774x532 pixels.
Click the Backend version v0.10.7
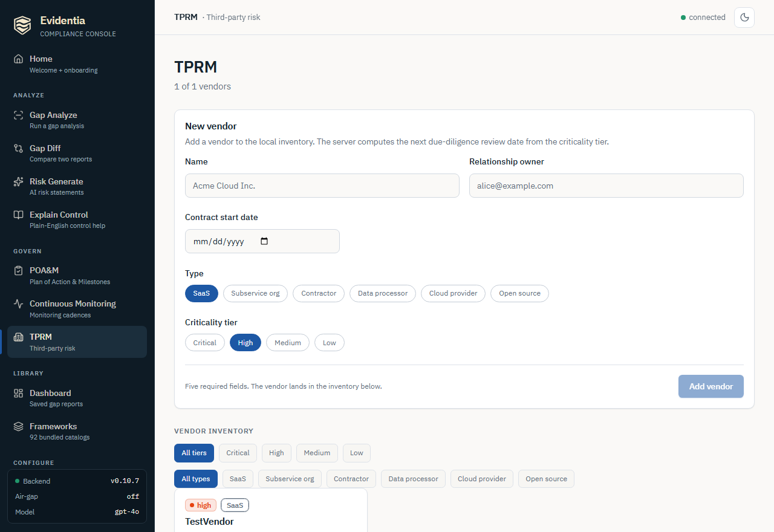(125, 481)
